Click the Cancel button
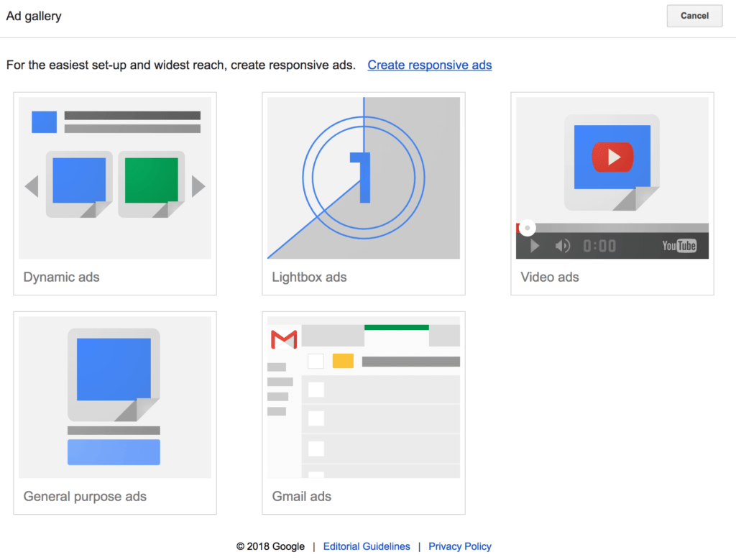This screenshot has height=560, width=736. click(694, 16)
